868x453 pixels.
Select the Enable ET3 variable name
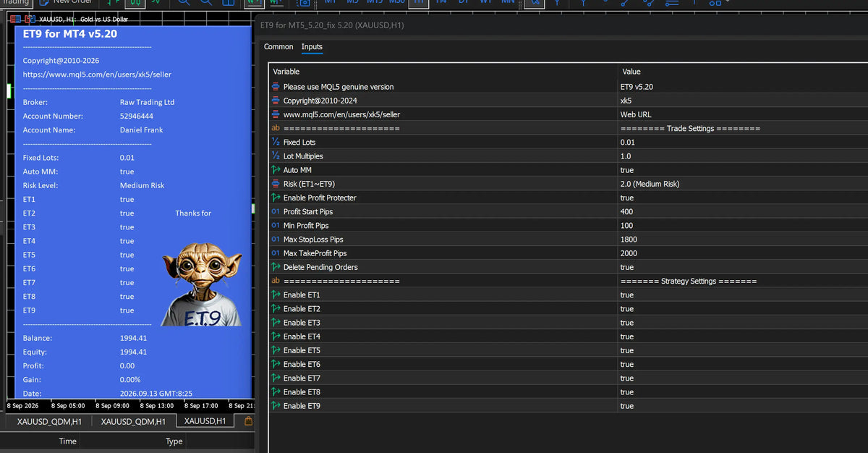[x=302, y=323]
